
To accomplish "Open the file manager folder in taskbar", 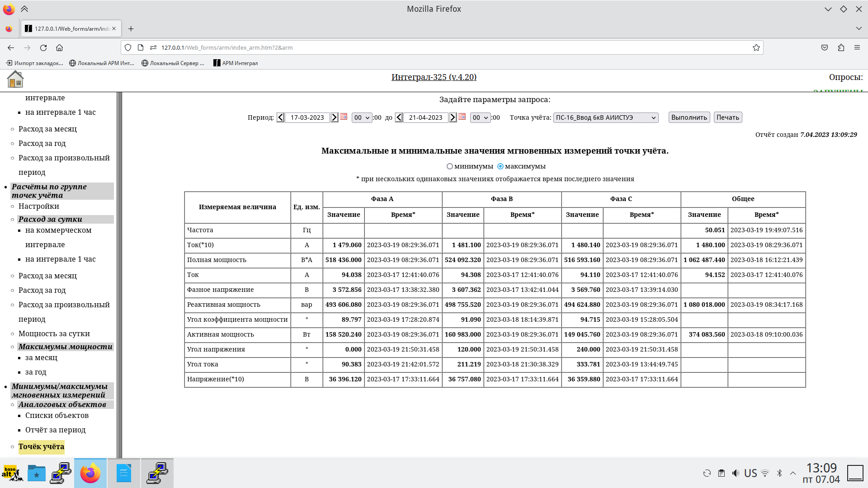I will point(37,473).
